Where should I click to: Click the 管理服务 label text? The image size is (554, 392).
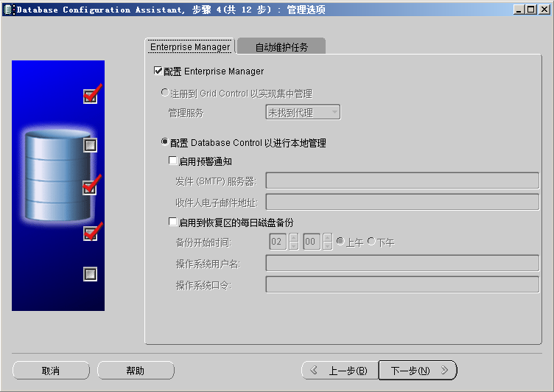[x=186, y=113]
